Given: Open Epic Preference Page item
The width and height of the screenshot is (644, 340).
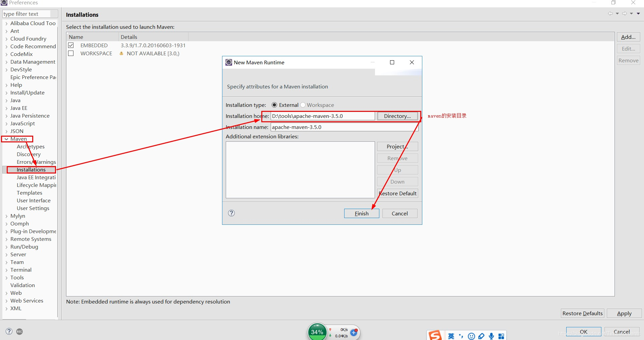Looking at the screenshot, I should (x=33, y=77).
